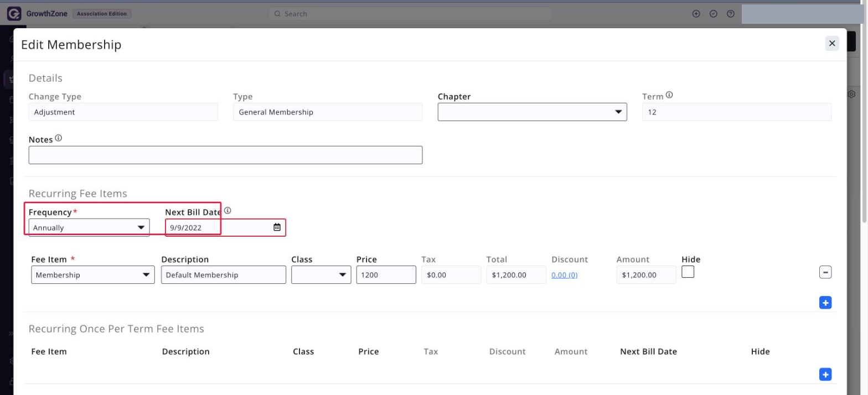Click the Description field Default Membership
The width and height of the screenshot is (868, 395).
[x=224, y=275]
